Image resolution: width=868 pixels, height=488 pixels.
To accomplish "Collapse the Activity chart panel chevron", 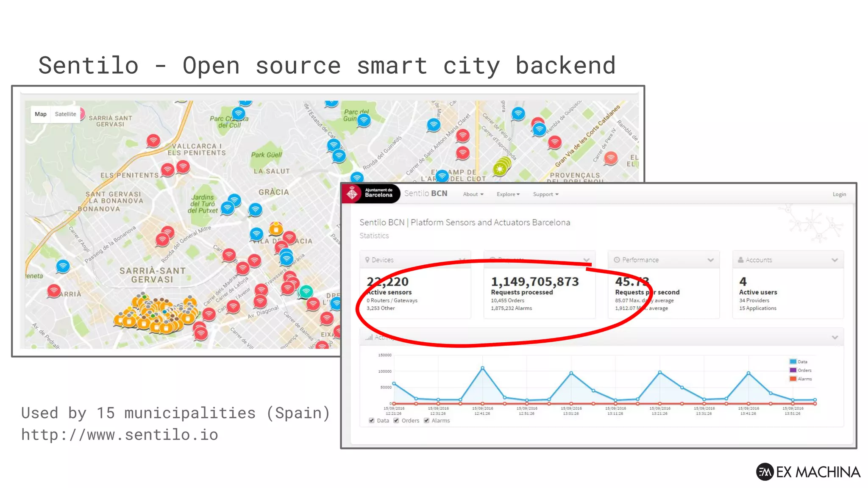I will click(835, 337).
